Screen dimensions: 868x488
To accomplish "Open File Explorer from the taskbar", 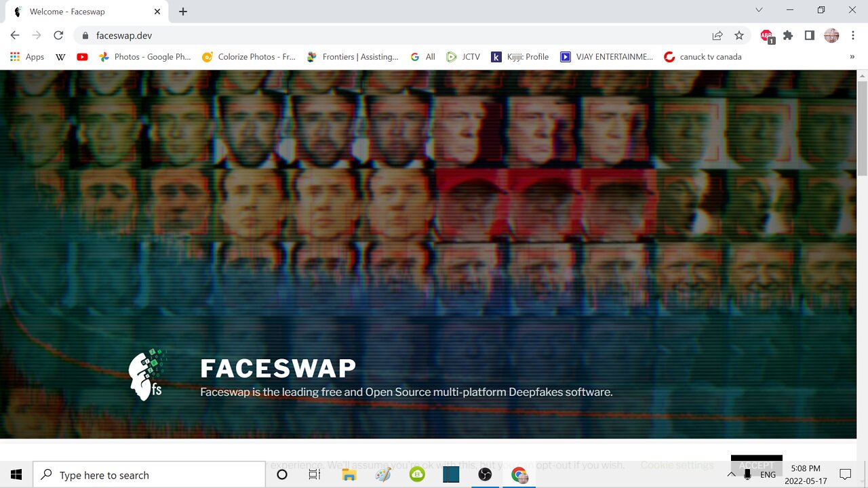I will click(x=349, y=474).
